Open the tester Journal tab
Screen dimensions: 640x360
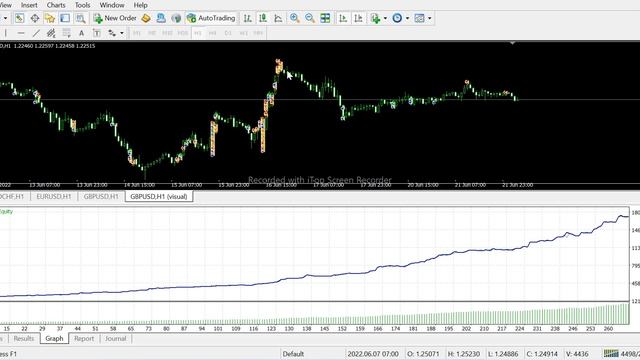tap(116, 338)
